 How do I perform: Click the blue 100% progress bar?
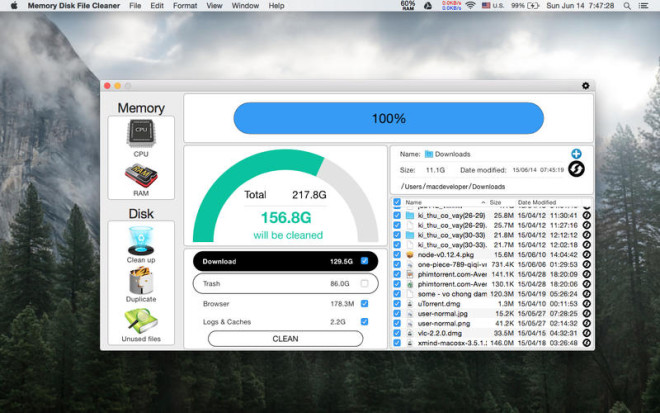pyautogui.click(x=388, y=118)
